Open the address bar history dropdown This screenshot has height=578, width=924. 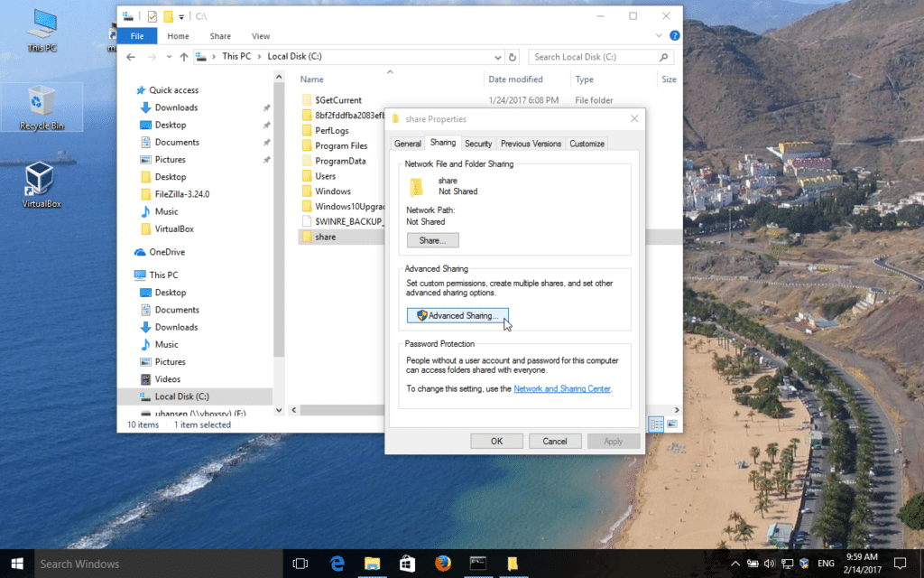click(x=499, y=56)
